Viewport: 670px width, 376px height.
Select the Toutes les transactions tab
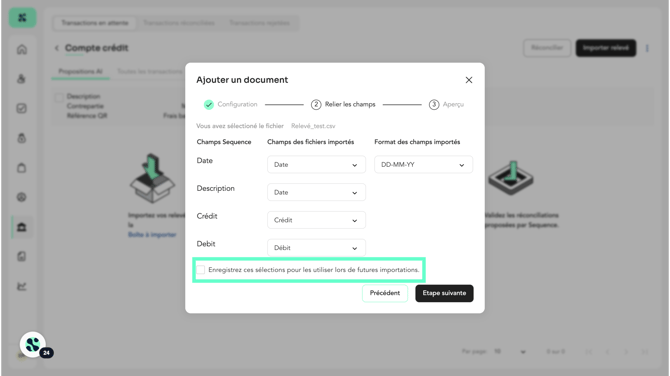150,71
